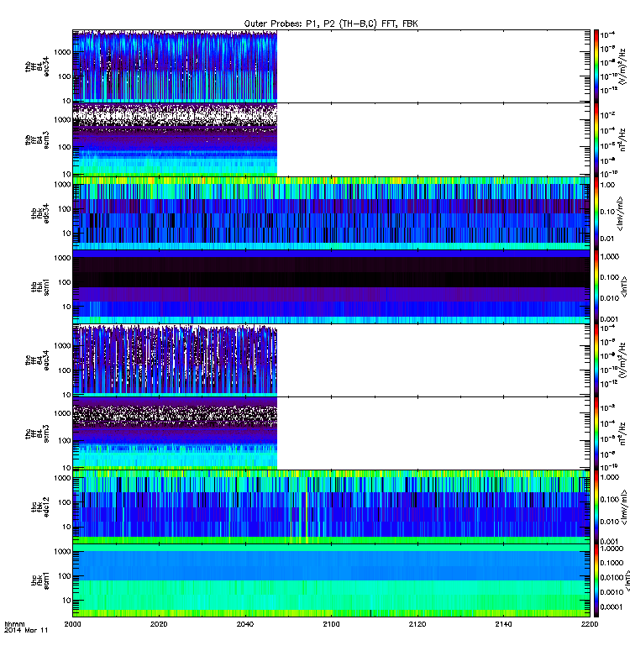
Task: Click the '<|nT|>' unit label of thb scm1
Action: point(624,286)
